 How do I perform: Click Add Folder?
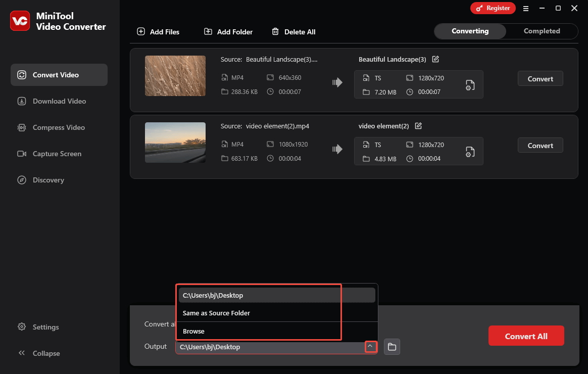pyautogui.click(x=228, y=32)
